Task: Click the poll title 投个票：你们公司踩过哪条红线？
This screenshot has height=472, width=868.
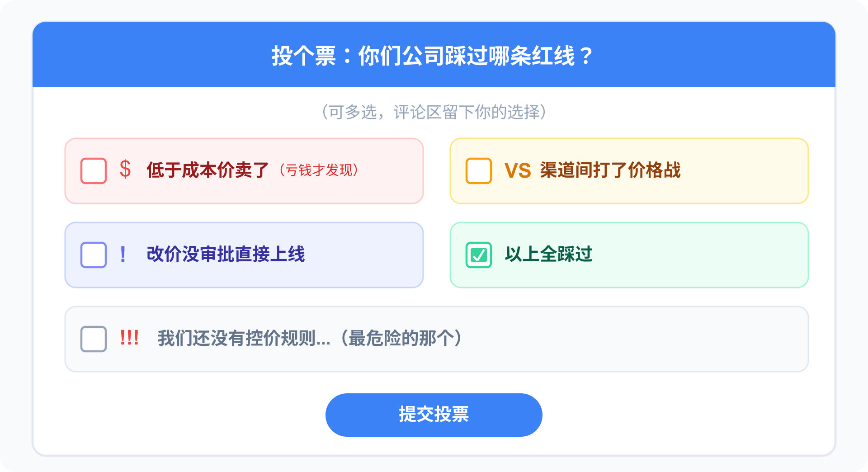Action: point(433,56)
